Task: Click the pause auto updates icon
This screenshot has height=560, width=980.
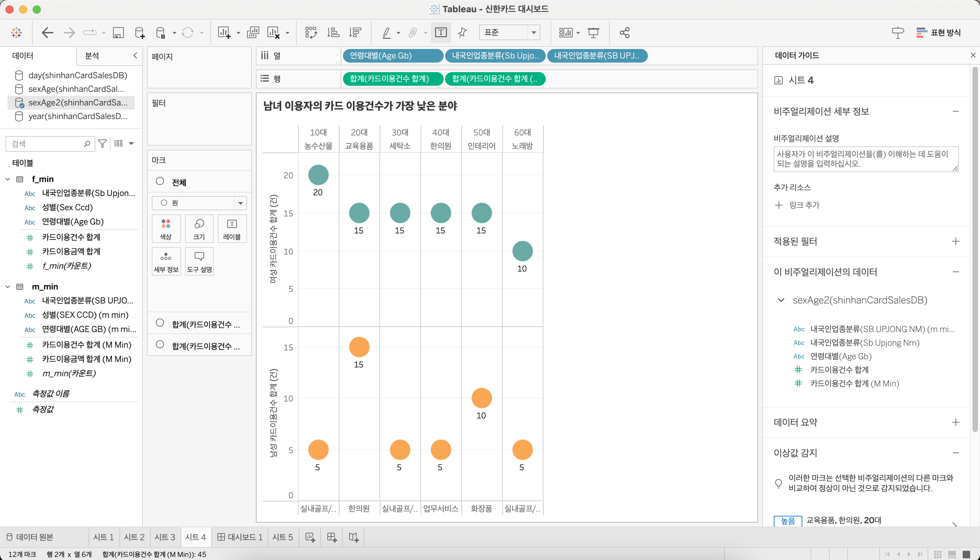Action: click(x=161, y=33)
